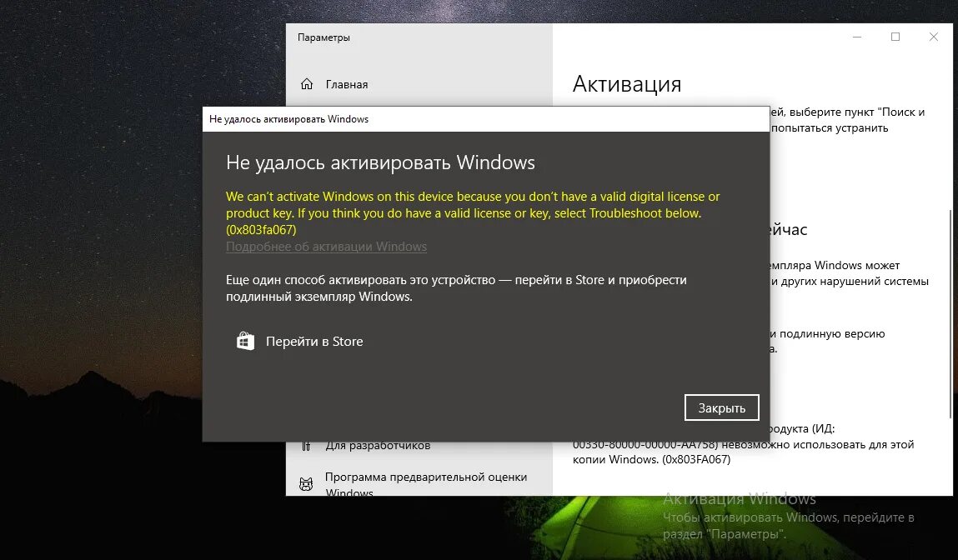This screenshot has height=560, width=958.
Task: Click Перейти в Store label
Action: tap(314, 342)
